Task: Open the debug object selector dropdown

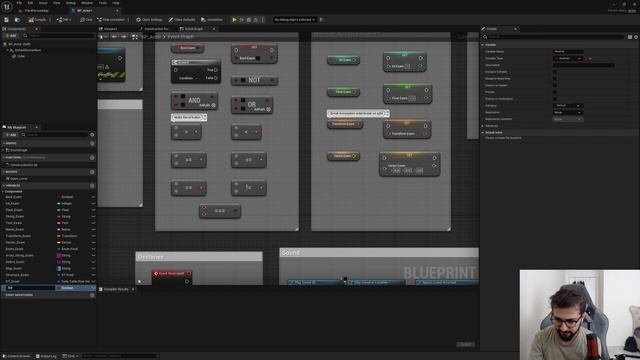Action: coord(295,20)
